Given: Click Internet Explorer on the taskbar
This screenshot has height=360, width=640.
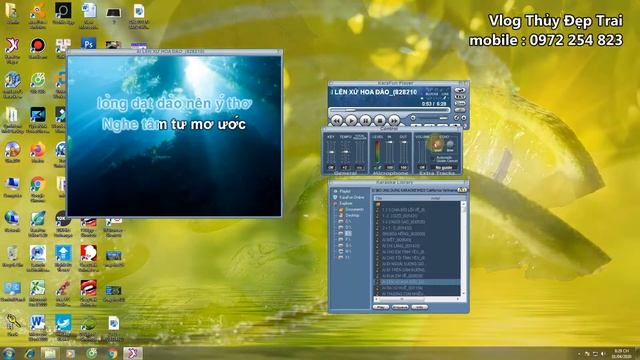Looking at the screenshot, I should pyautogui.click(x=30, y=353).
